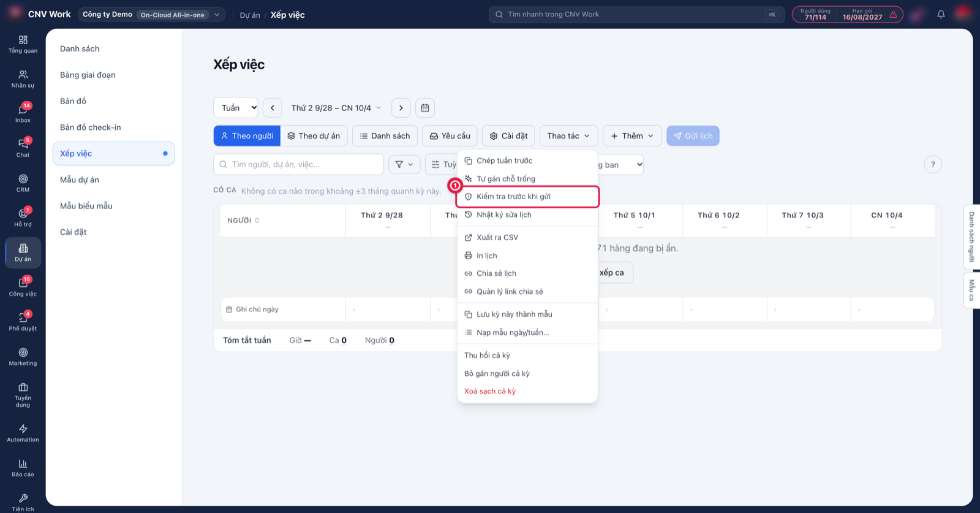Select Kiểm tra trước khi gửi
The width and height of the screenshot is (980, 513).
[527, 197]
